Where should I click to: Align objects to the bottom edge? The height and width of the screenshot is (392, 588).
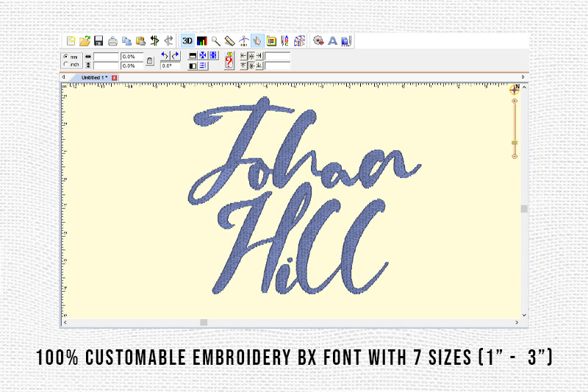point(259,65)
